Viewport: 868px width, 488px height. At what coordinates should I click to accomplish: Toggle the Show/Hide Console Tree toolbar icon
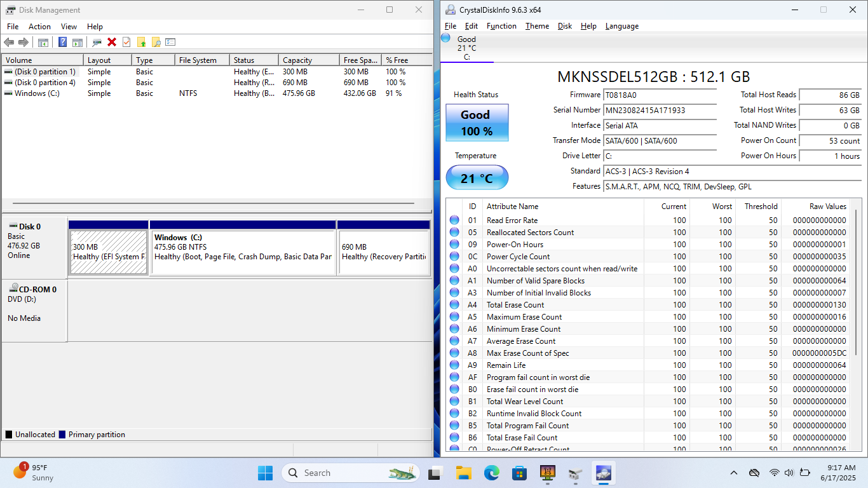(43, 43)
